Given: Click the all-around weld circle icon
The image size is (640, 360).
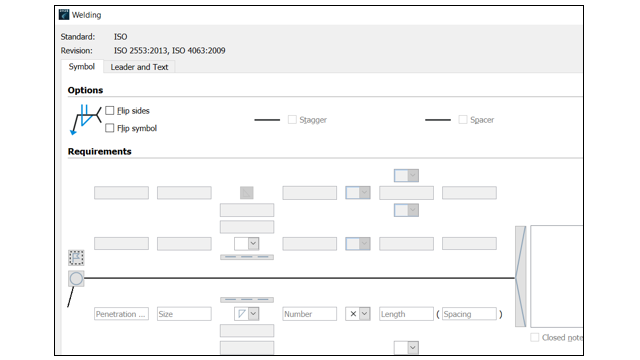Looking at the screenshot, I should click(x=76, y=279).
